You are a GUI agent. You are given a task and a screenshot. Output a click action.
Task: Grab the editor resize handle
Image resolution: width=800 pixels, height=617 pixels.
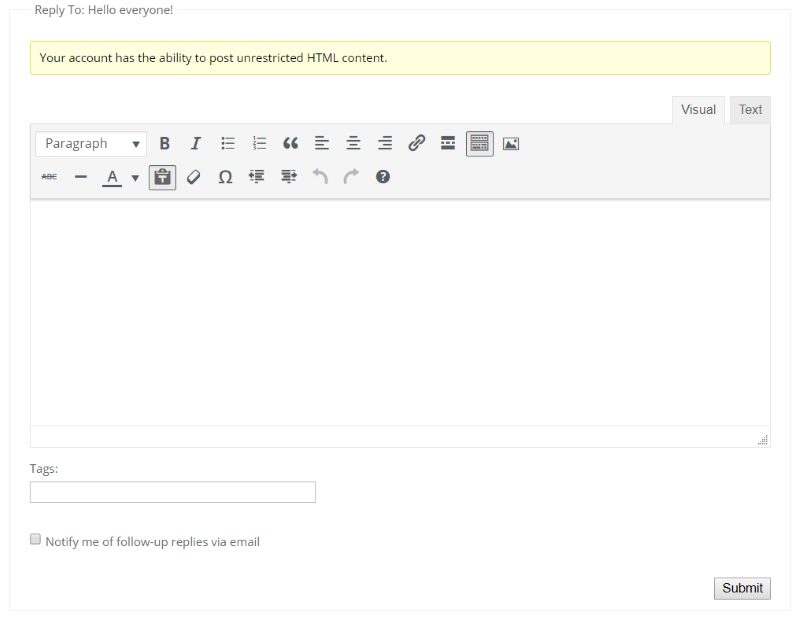(763, 440)
